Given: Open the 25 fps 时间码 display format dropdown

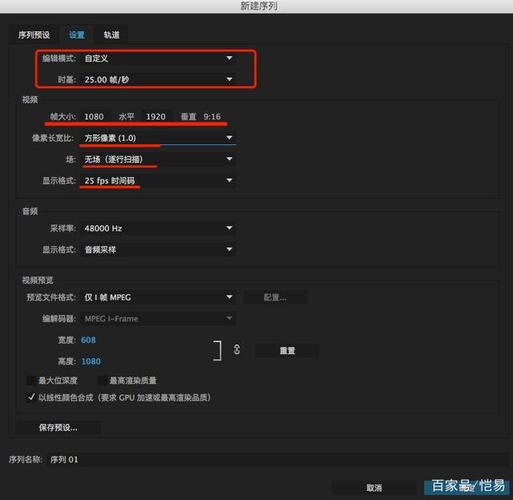Looking at the screenshot, I should (158, 181).
